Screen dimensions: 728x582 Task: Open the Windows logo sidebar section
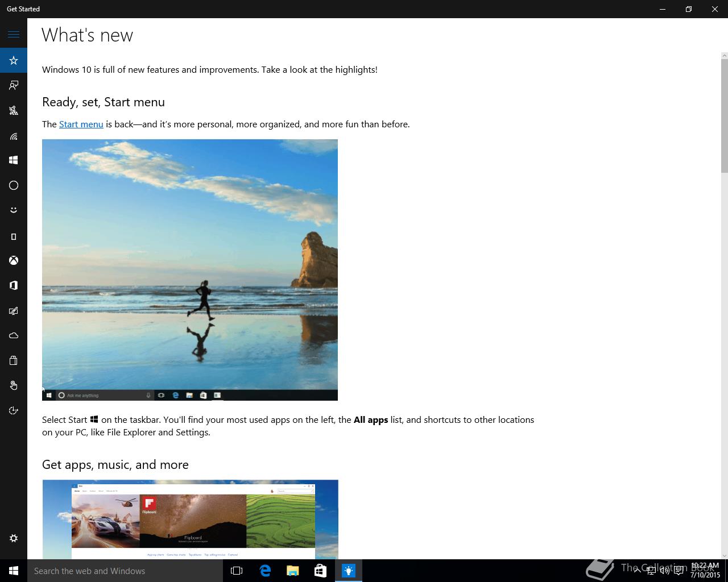[14, 160]
